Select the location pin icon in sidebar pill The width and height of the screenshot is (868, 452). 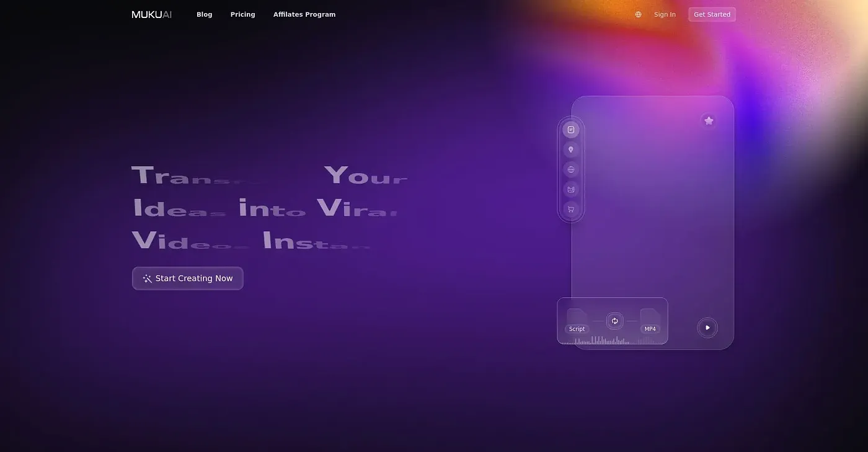(x=571, y=149)
